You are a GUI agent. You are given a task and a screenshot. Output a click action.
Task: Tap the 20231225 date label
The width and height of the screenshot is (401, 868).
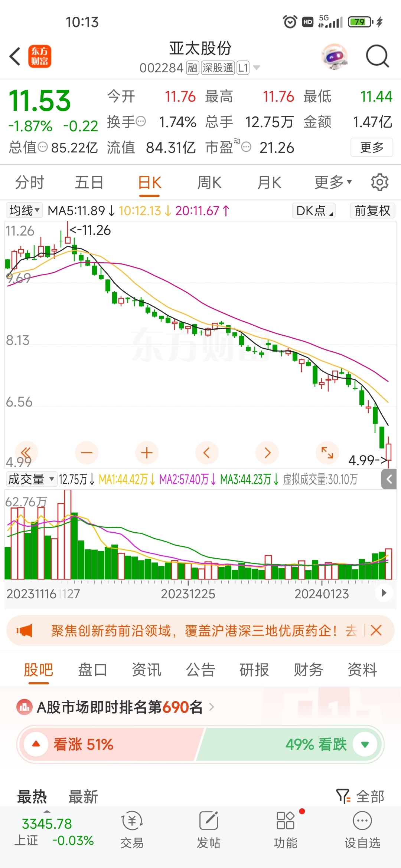click(188, 594)
